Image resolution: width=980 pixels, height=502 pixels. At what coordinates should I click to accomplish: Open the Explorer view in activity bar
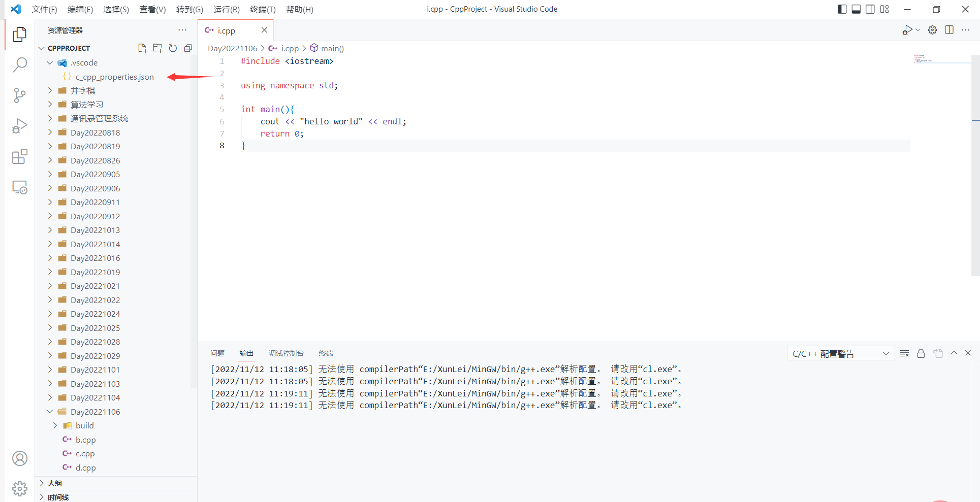(x=19, y=34)
